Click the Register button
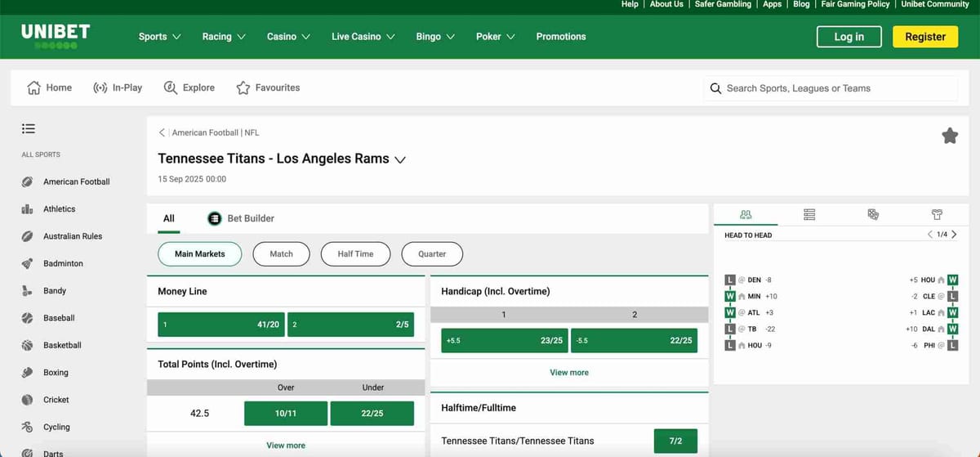This screenshot has height=457, width=980. (x=925, y=37)
